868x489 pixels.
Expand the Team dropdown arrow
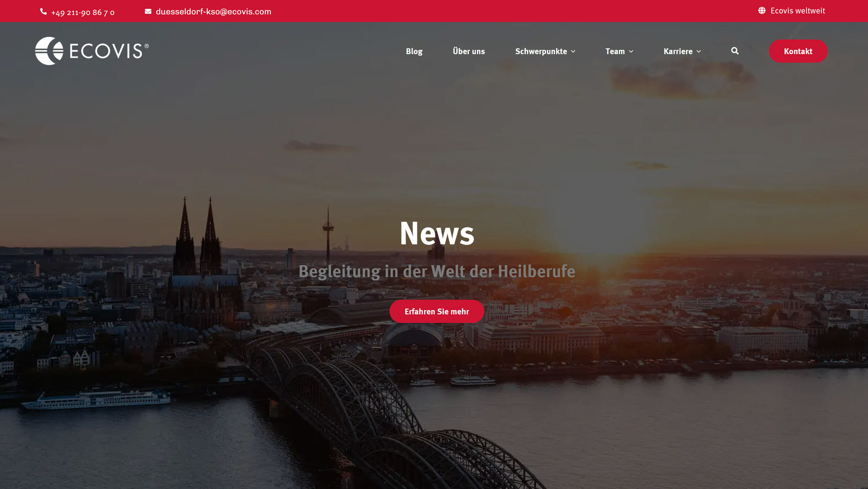631,52
